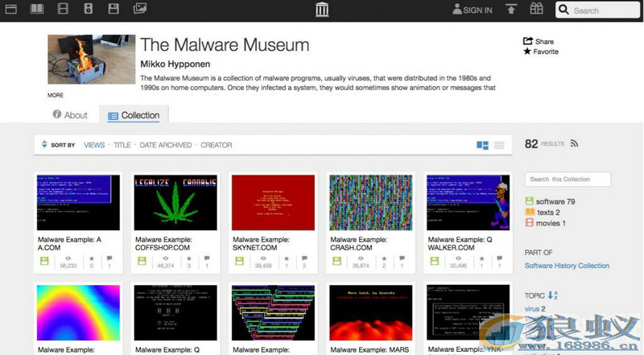644x355 pixels.
Task: Filter results by texts 2
Action: point(549,212)
